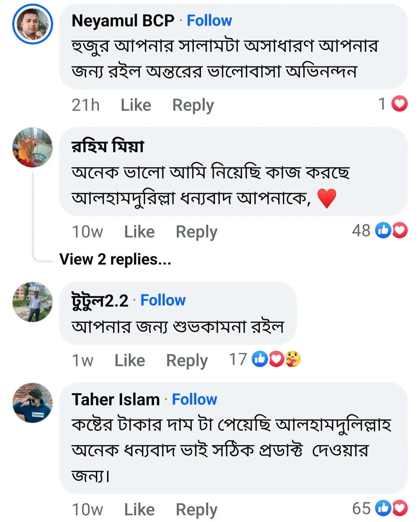The height and width of the screenshot is (522, 420).
Task: Follow টুটুল2.2
Action: (163, 300)
